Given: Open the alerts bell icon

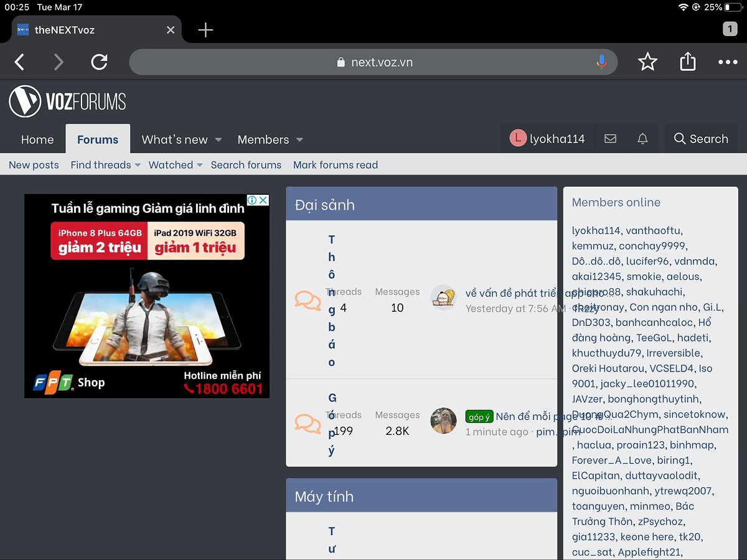Looking at the screenshot, I should point(642,139).
